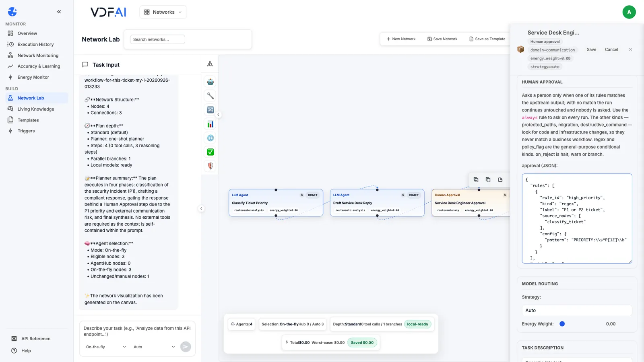The image size is (644, 362).
Task: Select the Draft Service Desk Reply node
Action: (x=377, y=203)
